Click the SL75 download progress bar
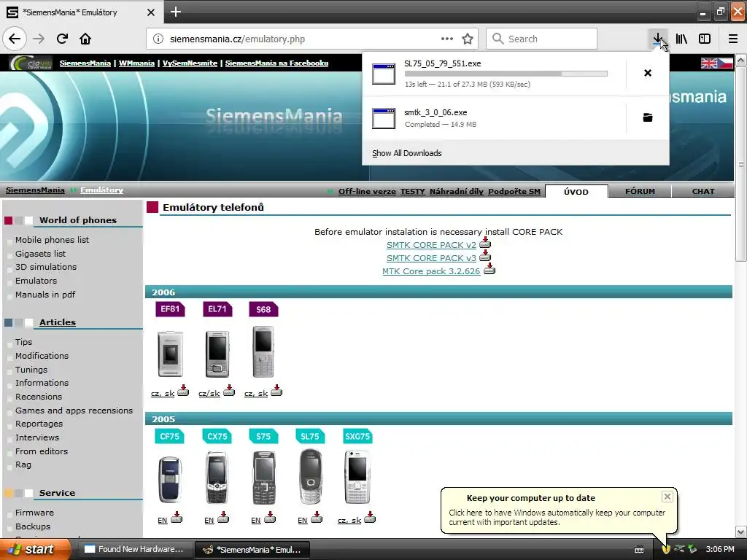Viewport: 747px width, 560px height. pyautogui.click(x=506, y=74)
